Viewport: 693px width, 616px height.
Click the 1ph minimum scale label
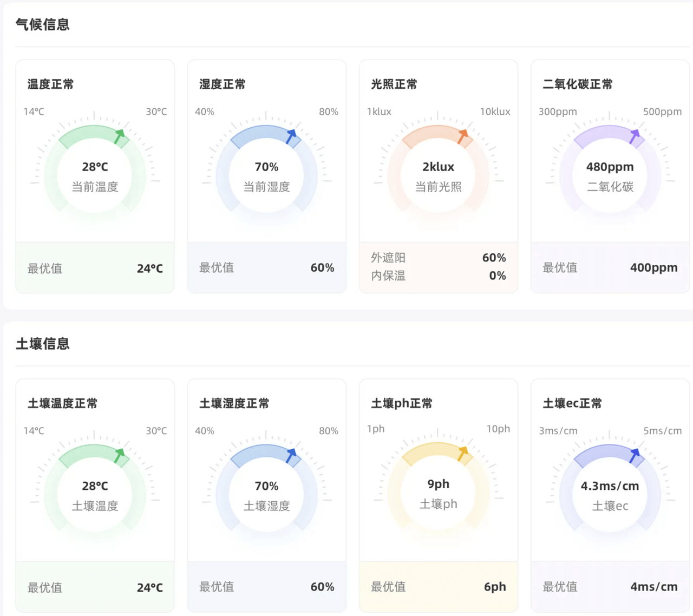(376, 429)
